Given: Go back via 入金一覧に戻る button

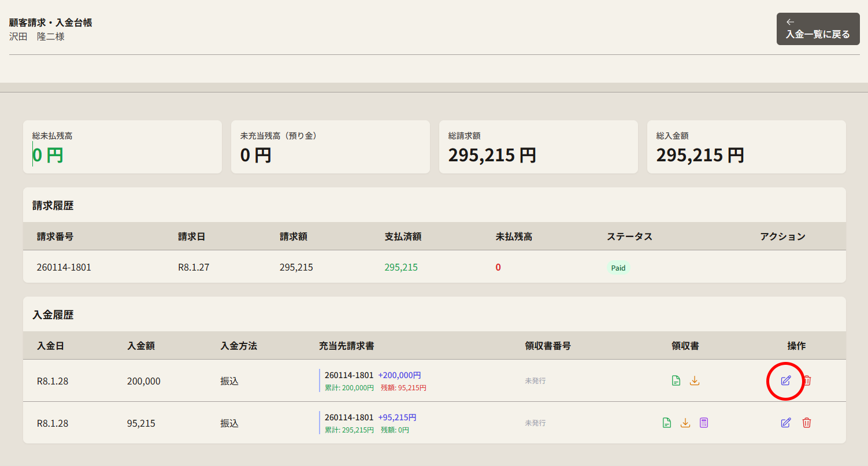Looking at the screenshot, I should [818, 29].
